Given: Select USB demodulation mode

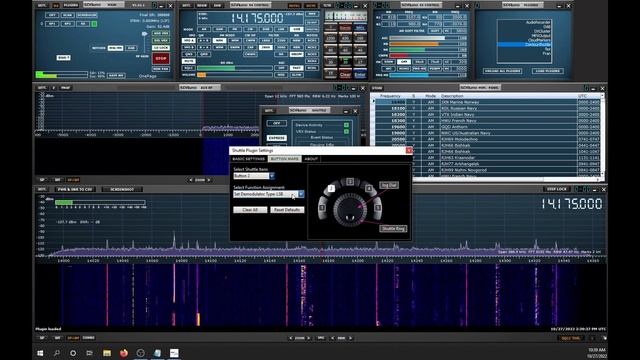Looking at the screenshot, I should coord(296,29).
